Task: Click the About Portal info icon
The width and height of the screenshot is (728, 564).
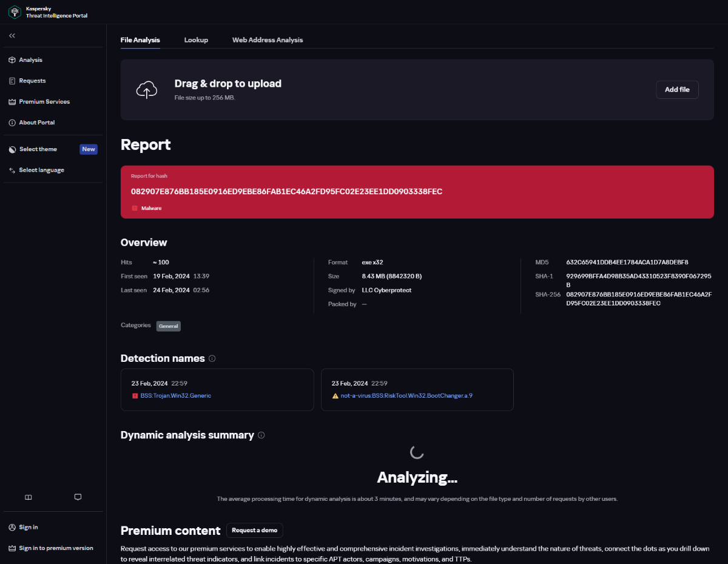Action: point(12,123)
